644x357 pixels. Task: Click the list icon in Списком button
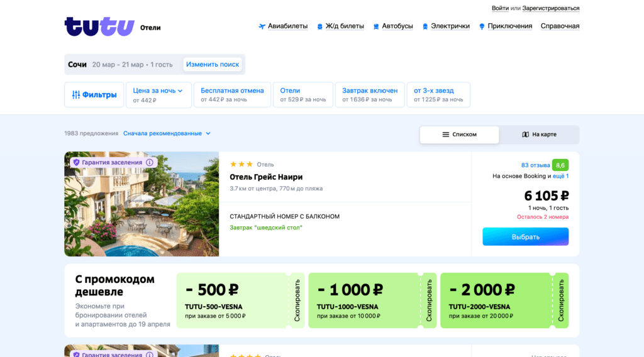(446, 135)
